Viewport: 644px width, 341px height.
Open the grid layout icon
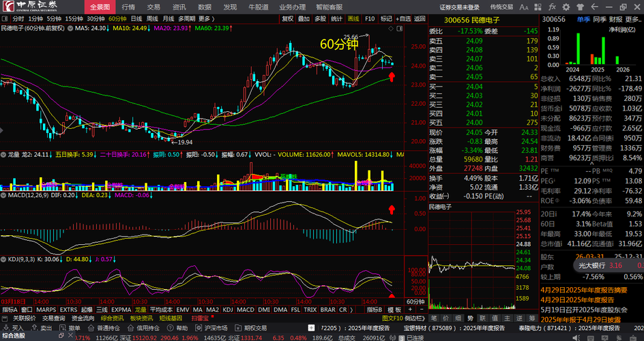(538, 7)
